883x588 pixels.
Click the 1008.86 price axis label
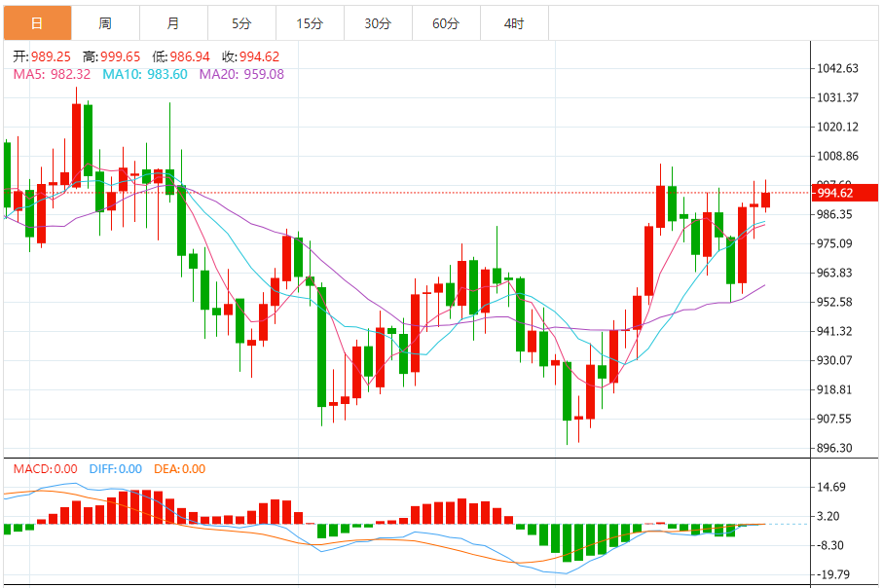coord(837,156)
